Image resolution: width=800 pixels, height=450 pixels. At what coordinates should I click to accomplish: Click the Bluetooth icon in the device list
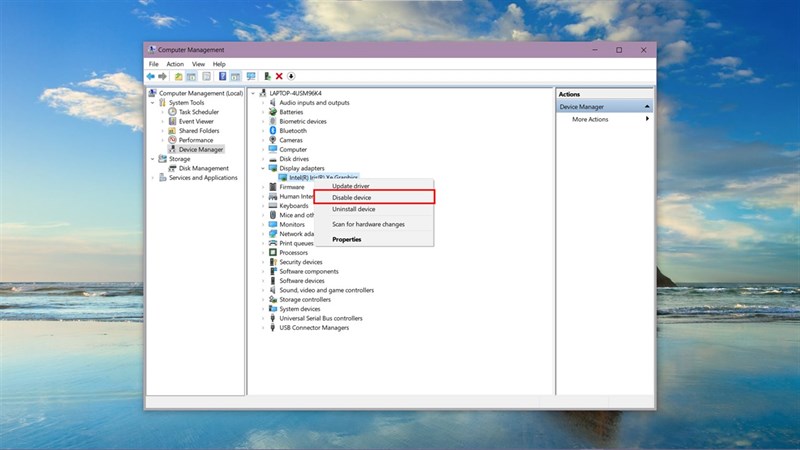pyautogui.click(x=273, y=130)
